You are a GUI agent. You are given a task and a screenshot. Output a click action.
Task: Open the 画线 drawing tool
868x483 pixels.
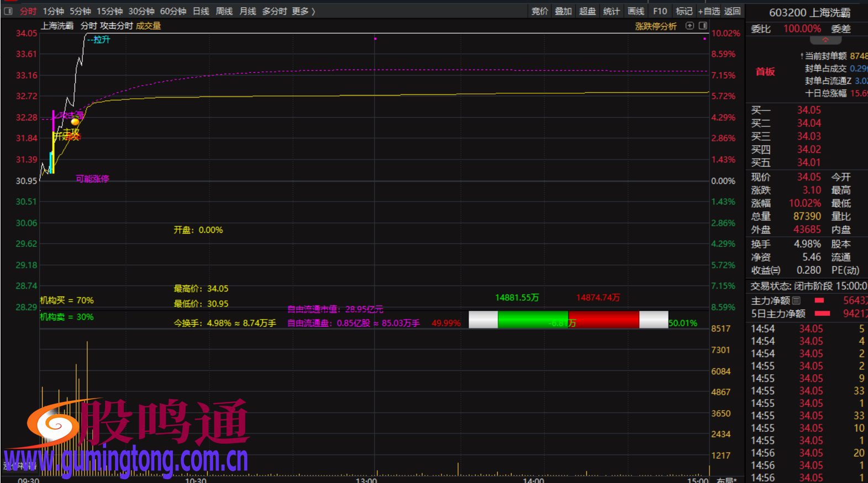tap(635, 11)
